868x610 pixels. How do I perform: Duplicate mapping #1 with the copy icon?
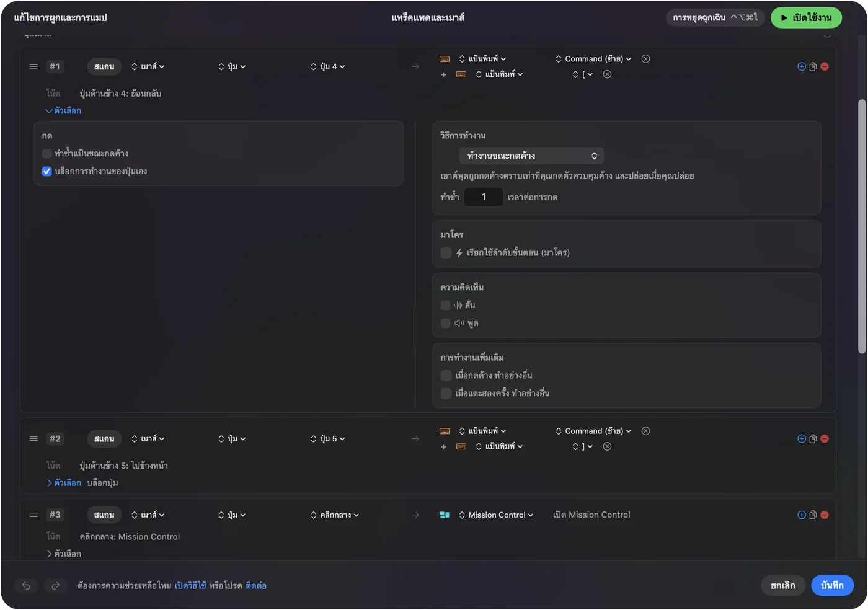[x=813, y=66]
